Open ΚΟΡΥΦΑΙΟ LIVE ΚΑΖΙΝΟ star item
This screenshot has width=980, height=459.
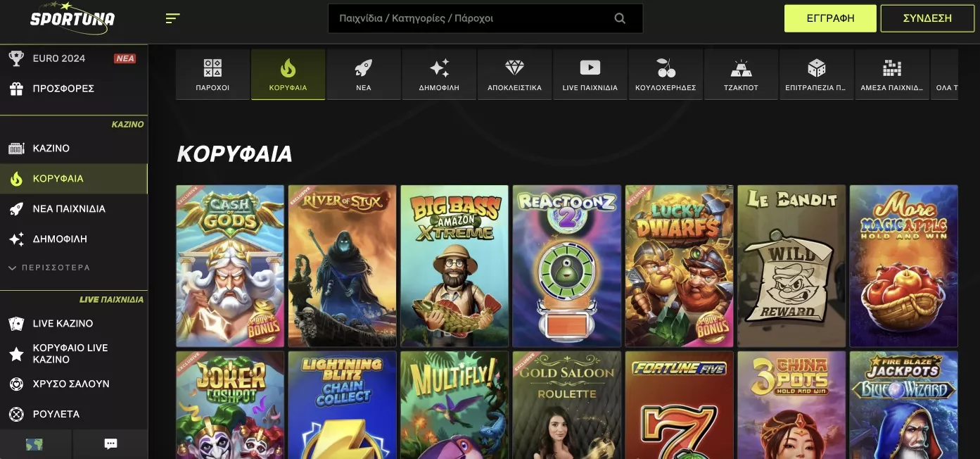pos(74,353)
